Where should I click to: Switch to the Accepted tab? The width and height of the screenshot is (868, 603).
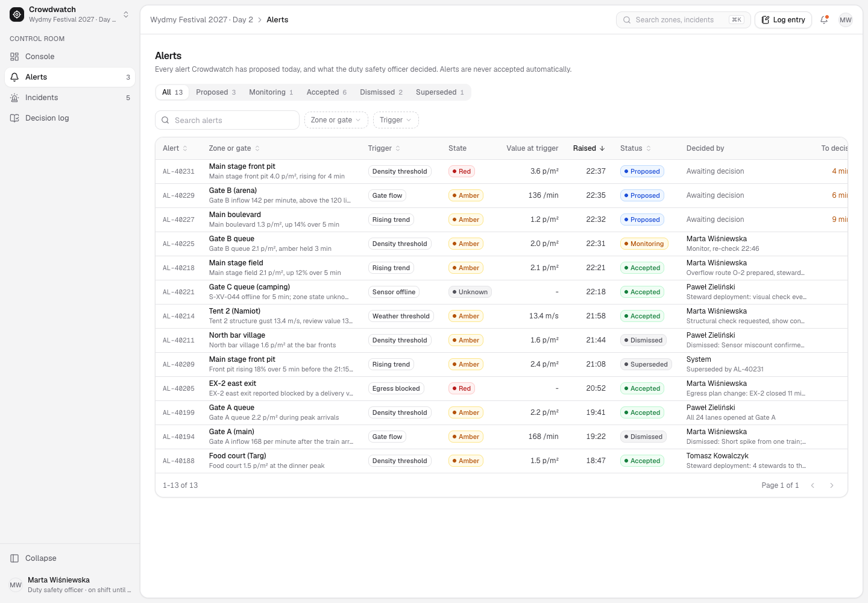[x=327, y=92]
